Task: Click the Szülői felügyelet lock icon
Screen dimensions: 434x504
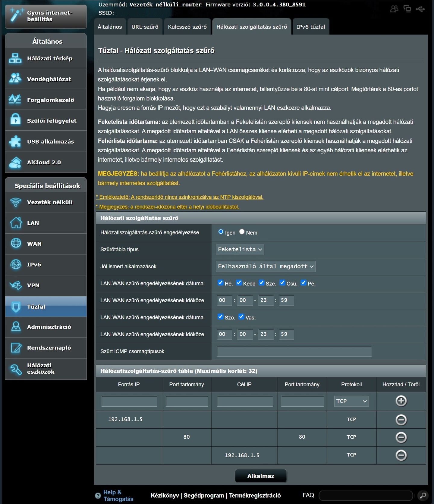Action: point(15,120)
